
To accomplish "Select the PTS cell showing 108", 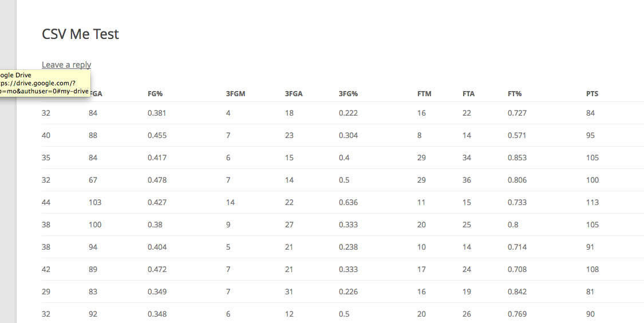I will coord(592,270).
